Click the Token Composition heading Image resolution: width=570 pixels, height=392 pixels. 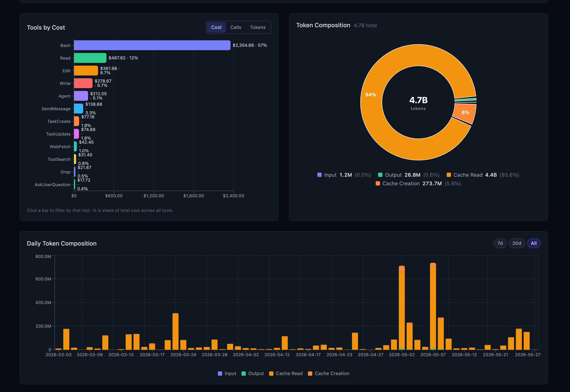click(323, 25)
